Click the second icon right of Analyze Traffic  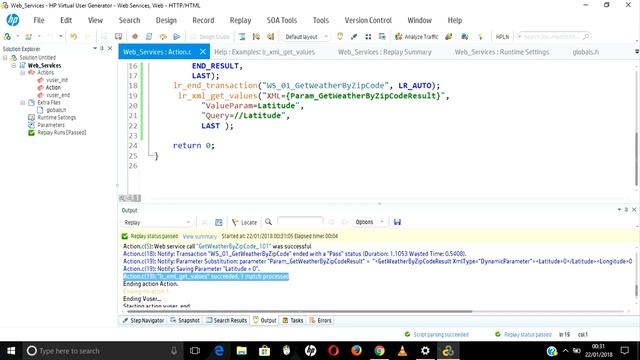(x=464, y=37)
